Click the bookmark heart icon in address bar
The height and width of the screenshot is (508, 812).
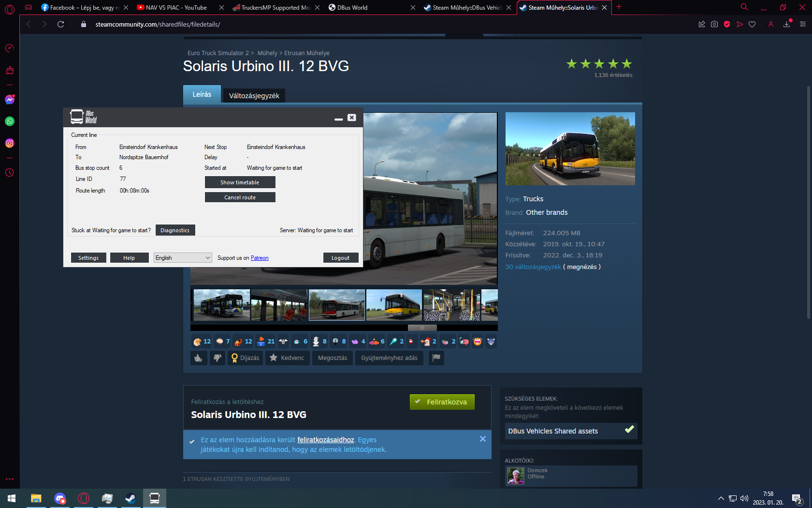752,24
